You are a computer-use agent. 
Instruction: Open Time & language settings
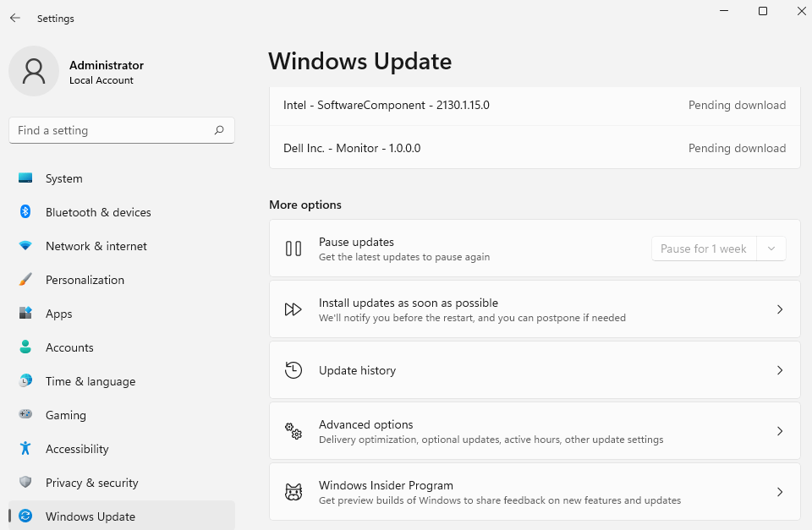(122, 381)
